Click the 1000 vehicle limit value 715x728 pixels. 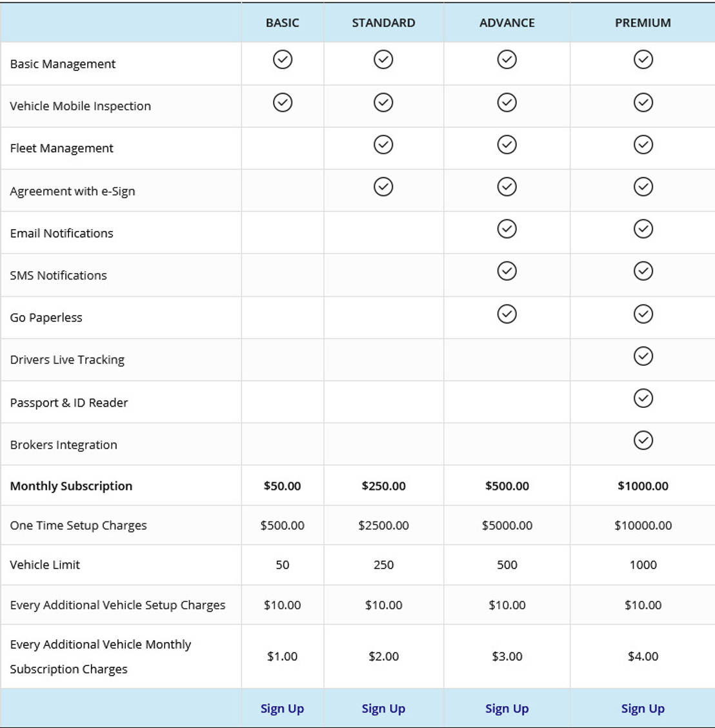pos(643,565)
